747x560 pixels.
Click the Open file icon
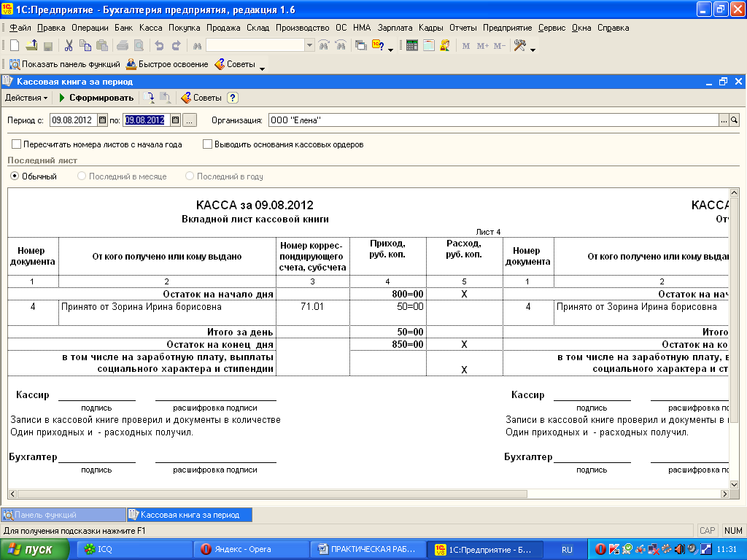31,46
